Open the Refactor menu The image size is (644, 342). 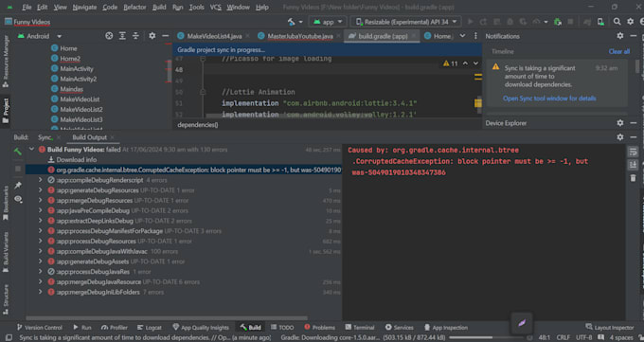(x=134, y=7)
